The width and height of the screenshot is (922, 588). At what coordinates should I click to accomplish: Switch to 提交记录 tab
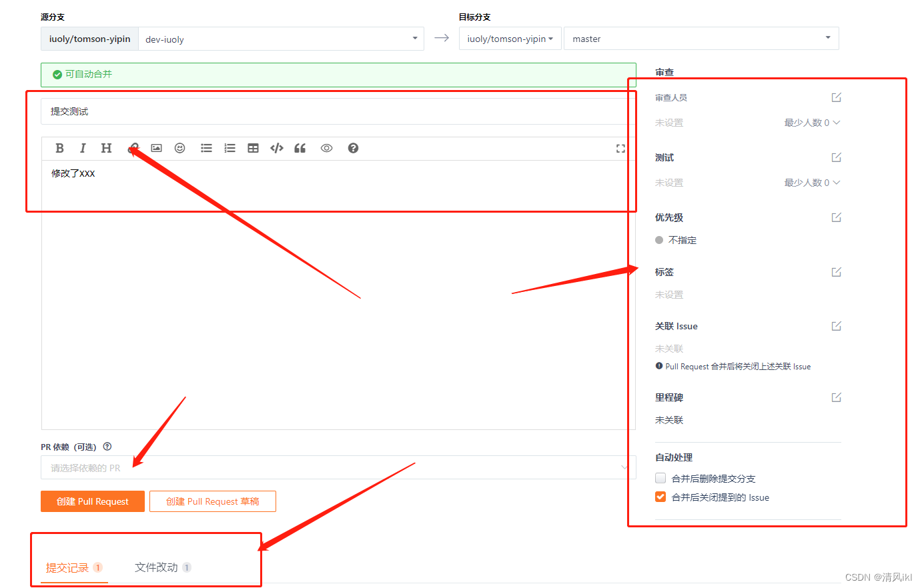74,567
